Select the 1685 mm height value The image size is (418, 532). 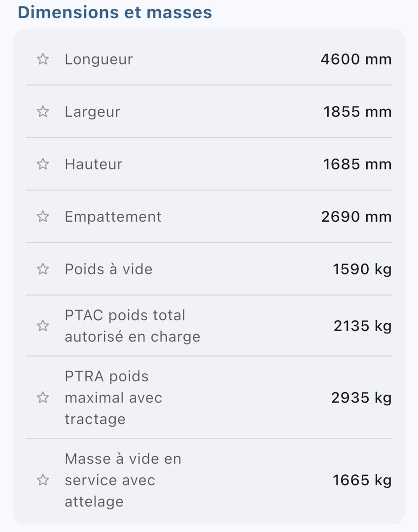coord(357,164)
